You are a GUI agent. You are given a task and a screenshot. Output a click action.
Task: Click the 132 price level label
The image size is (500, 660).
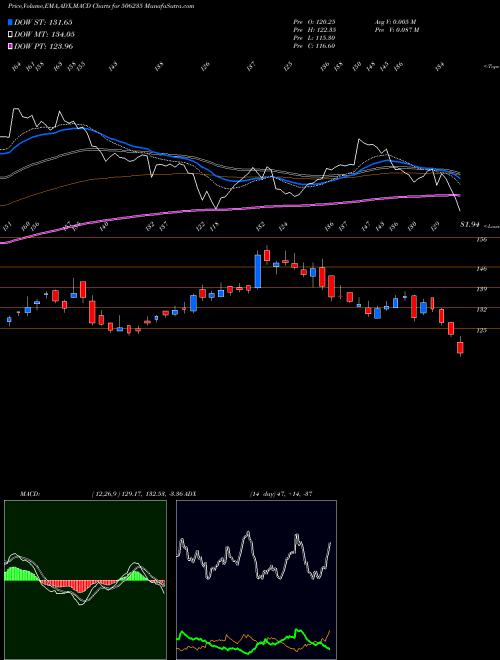(x=481, y=310)
